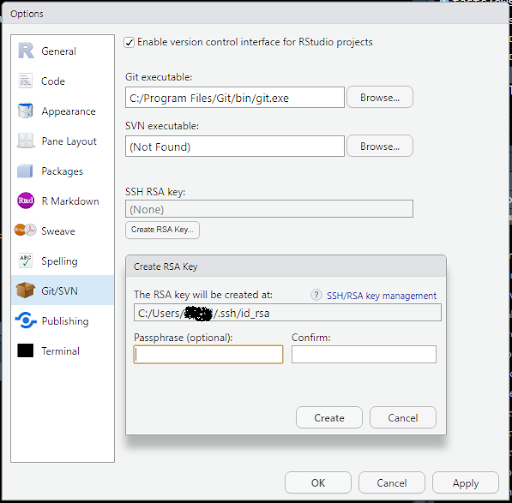This screenshot has width=512, height=503.
Task: Click the question mark help icon
Action: coord(316,295)
